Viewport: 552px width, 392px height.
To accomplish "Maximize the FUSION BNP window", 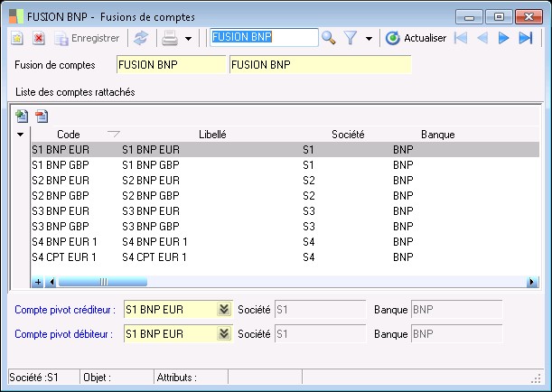I will (499, 17).
